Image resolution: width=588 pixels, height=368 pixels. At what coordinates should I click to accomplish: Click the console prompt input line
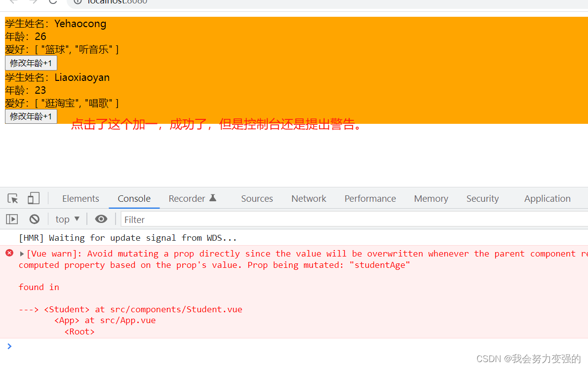[x=296, y=346]
